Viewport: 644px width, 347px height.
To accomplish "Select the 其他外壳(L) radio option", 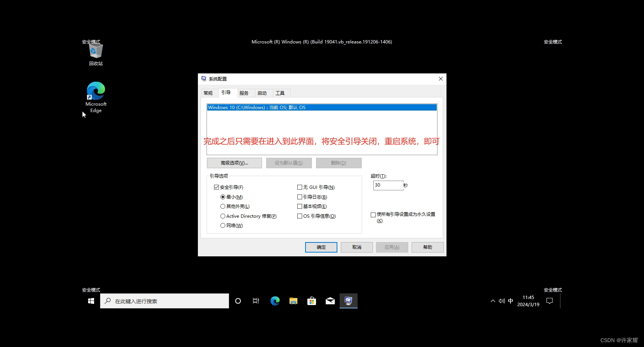I will [x=223, y=206].
